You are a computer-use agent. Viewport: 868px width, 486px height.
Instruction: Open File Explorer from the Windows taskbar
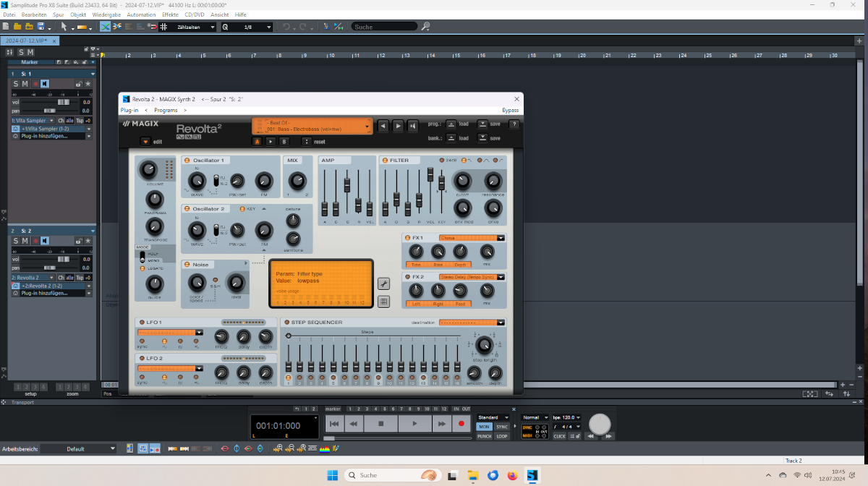coord(473,475)
